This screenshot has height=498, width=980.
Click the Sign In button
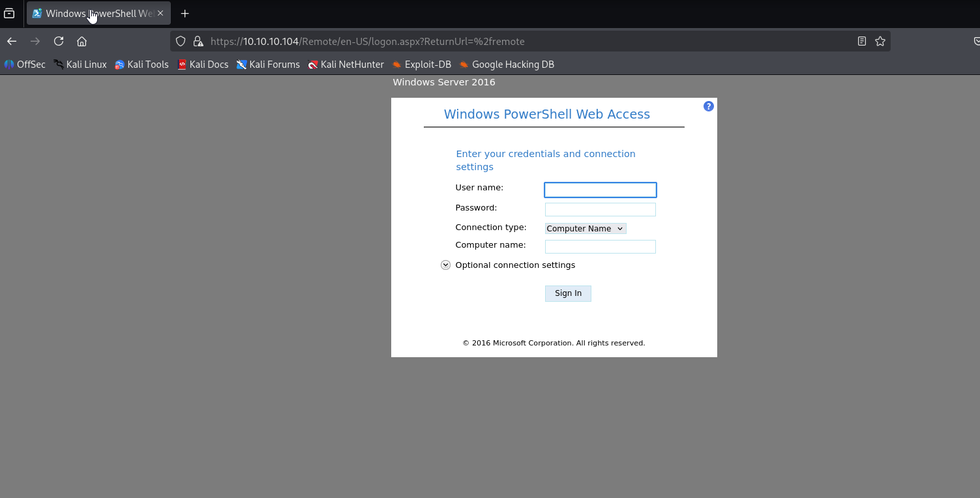[x=568, y=293]
